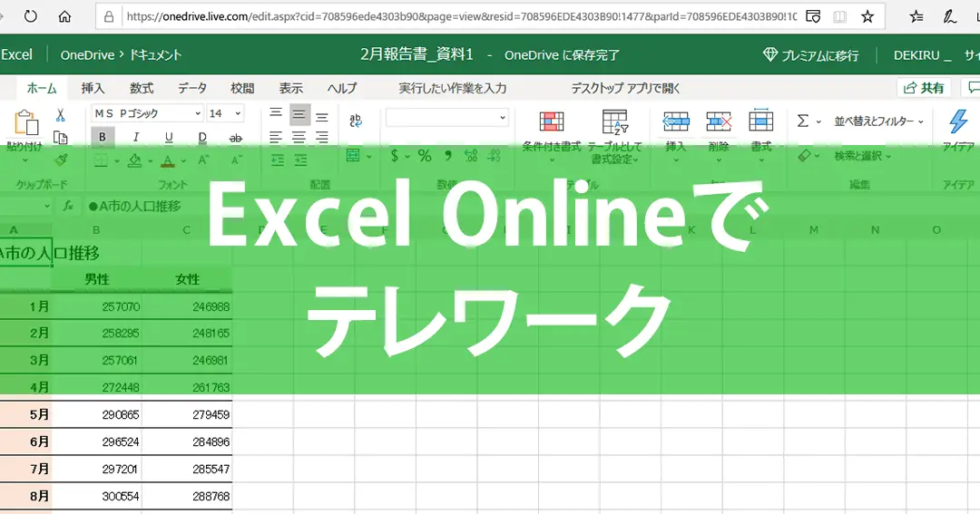980x514 pixels.
Task: Apply currency dollar format
Action: tap(394, 156)
